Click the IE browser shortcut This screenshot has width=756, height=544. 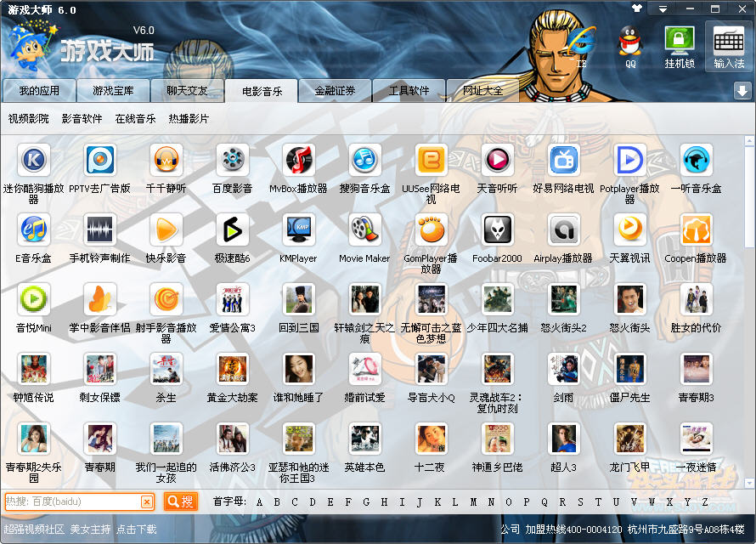point(582,46)
